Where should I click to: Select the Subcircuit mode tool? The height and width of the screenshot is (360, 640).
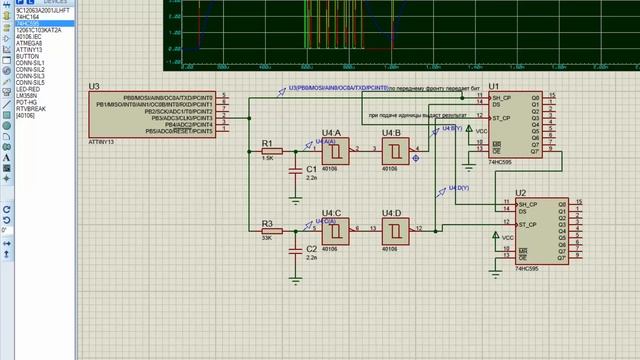(6, 16)
